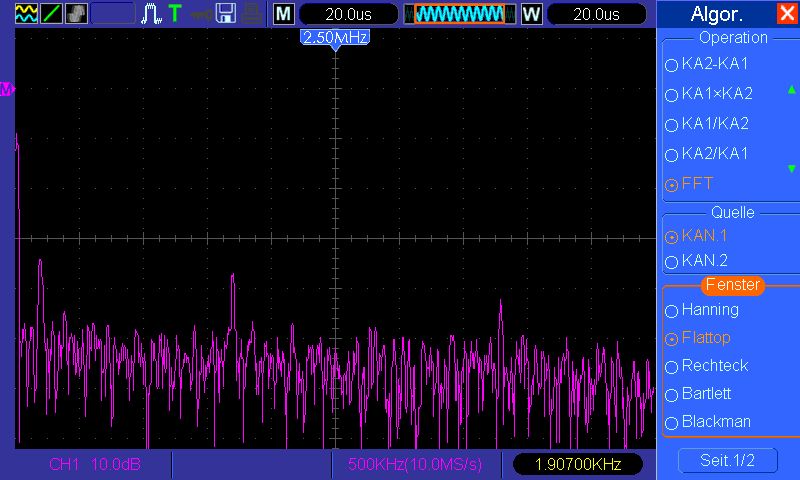Screen dimensions: 800x480
Task: Click the green up arrow in Operation list
Action: pos(791,90)
